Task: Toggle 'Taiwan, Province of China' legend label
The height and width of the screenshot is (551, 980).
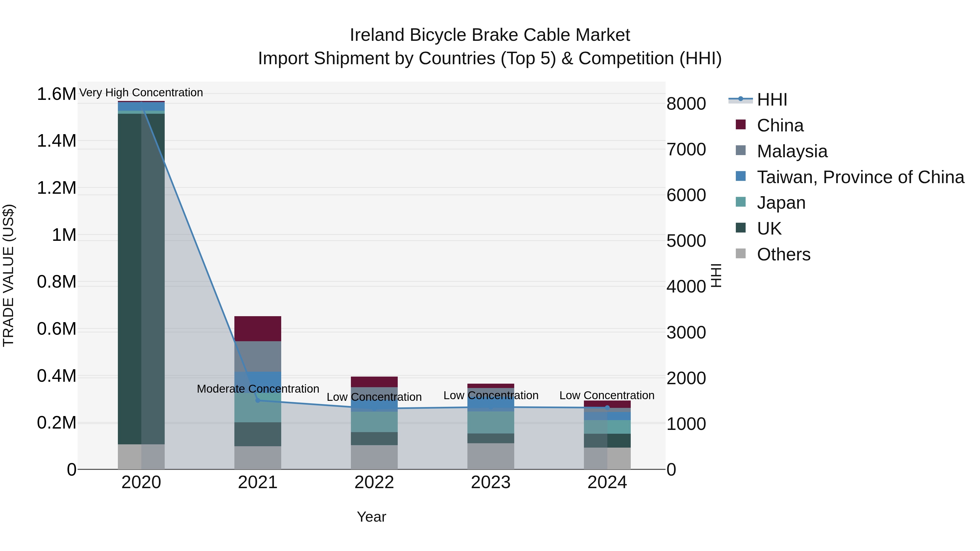Action: tap(860, 177)
